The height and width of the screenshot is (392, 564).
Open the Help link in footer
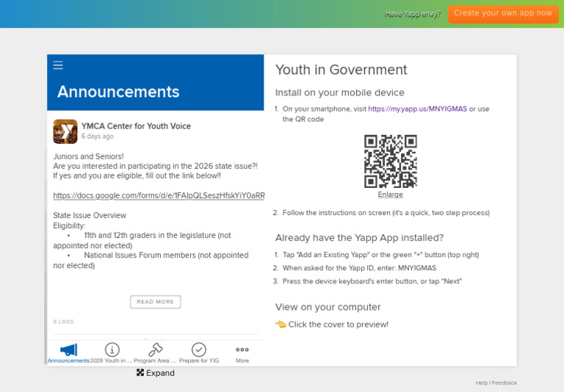point(482,382)
